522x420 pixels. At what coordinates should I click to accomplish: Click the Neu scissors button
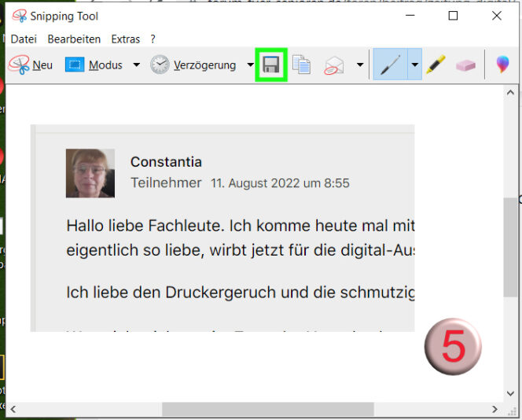point(31,65)
